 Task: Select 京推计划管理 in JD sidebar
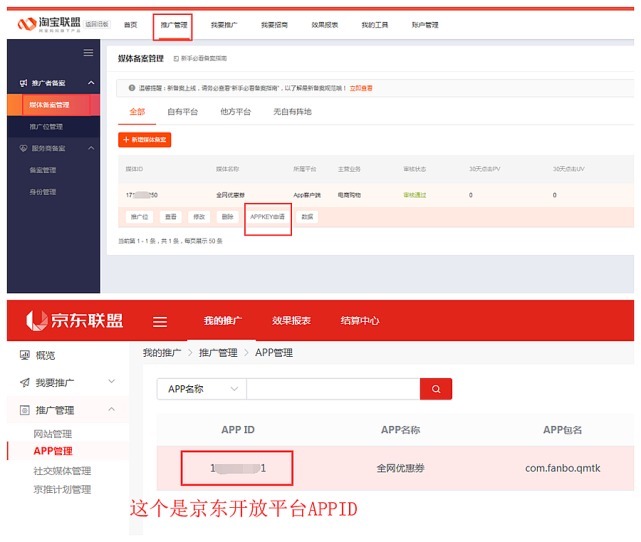[x=62, y=489]
